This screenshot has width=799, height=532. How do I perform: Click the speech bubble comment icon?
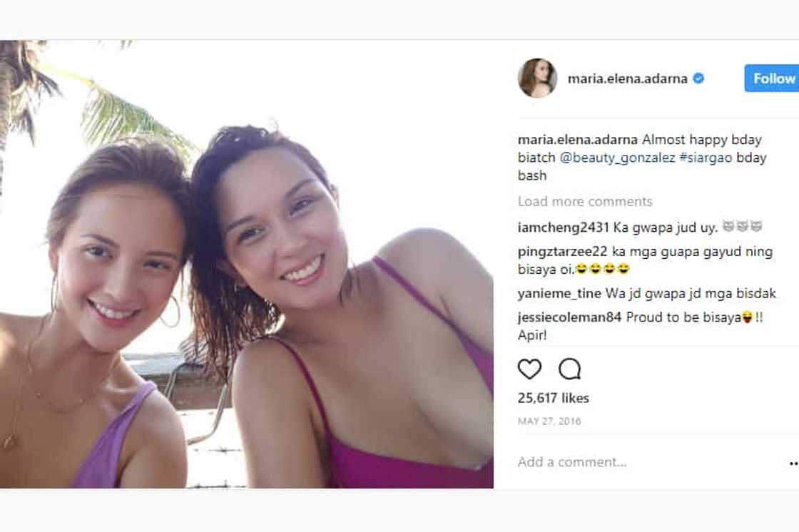coord(569,369)
